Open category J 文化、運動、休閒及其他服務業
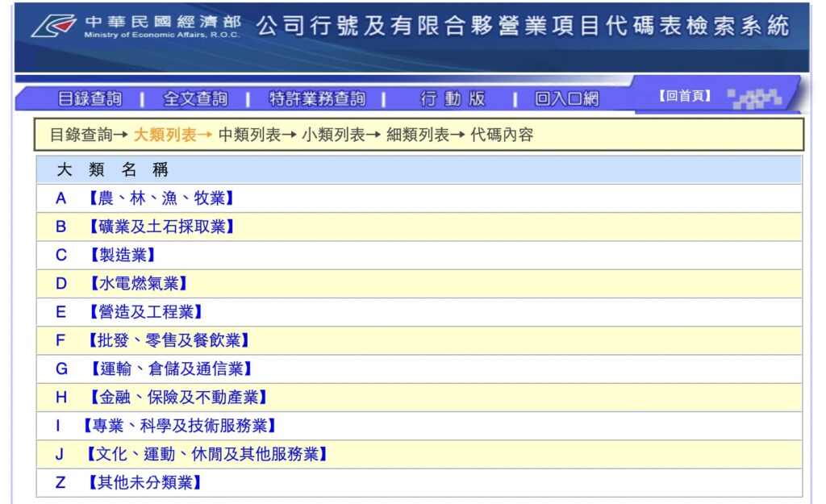The width and height of the screenshot is (826, 504). (206, 454)
